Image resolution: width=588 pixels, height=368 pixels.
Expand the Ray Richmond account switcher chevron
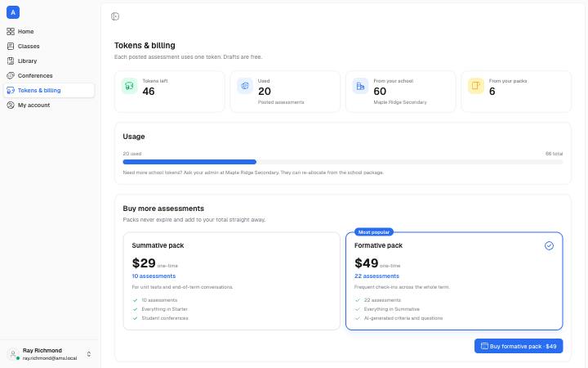[89, 354]
